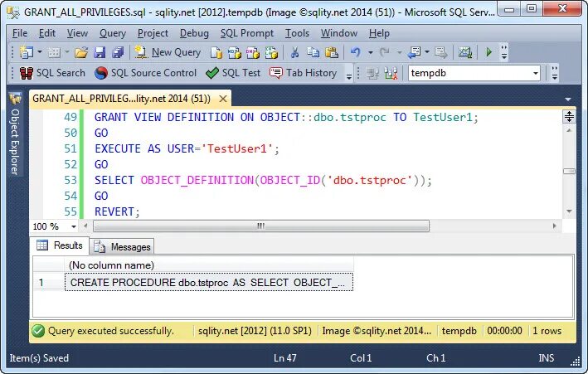Click the (No column name) header
Screen dimensions: 588x374
[209, 265]
